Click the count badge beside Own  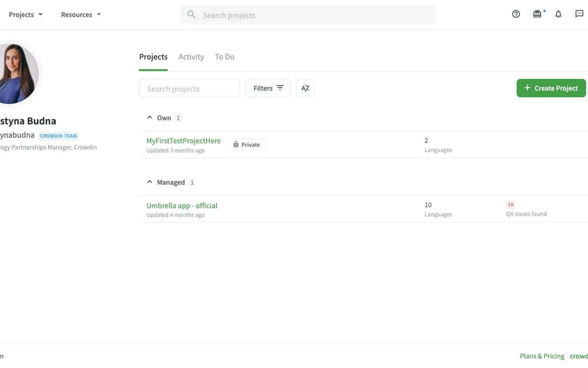point(178,118)
